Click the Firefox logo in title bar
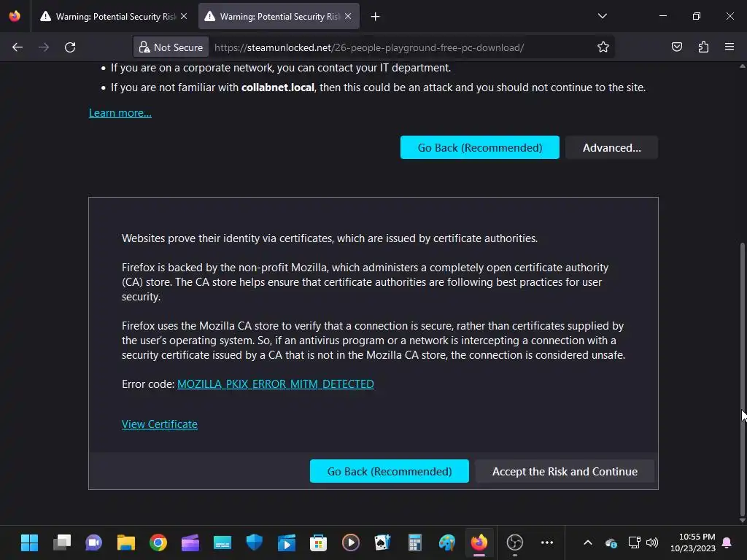The image size is (747, 560). [x=15, y=16]
